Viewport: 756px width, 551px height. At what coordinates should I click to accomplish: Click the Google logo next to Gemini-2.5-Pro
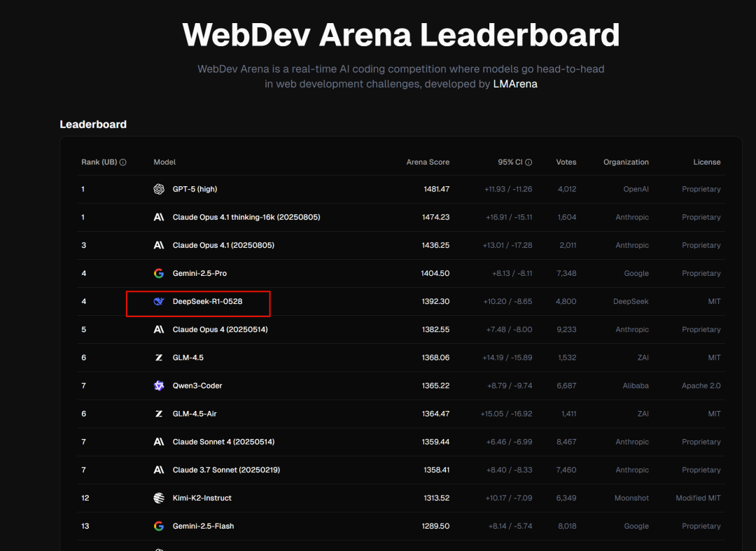coord(159,273)
